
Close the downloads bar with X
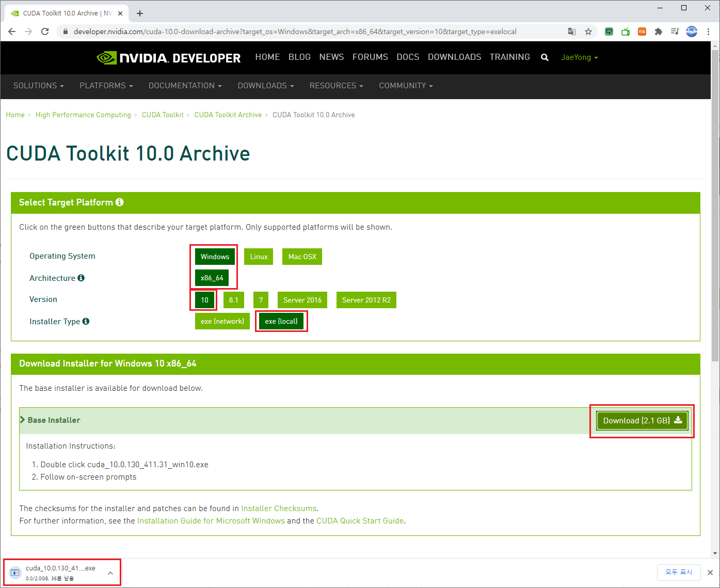tap(710, 573)
